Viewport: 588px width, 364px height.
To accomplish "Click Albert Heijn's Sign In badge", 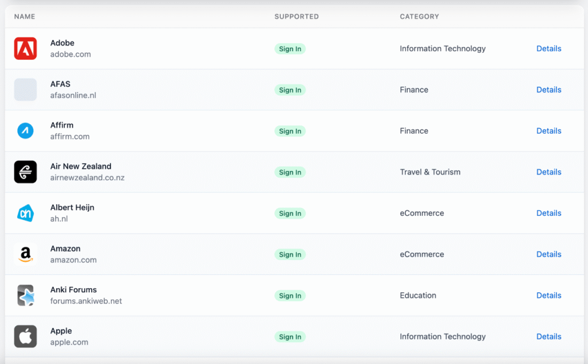I will tap(290, 214).
